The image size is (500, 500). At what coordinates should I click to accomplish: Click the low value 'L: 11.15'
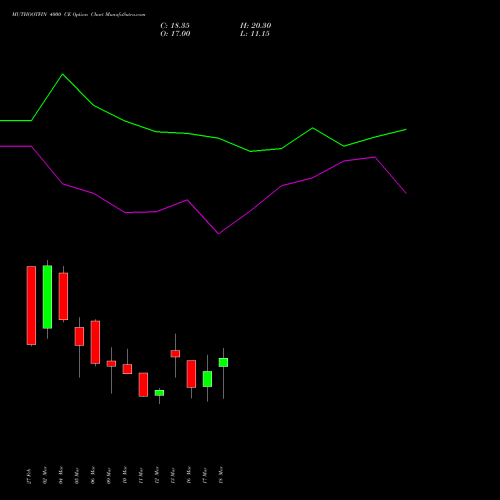[255, 34]
